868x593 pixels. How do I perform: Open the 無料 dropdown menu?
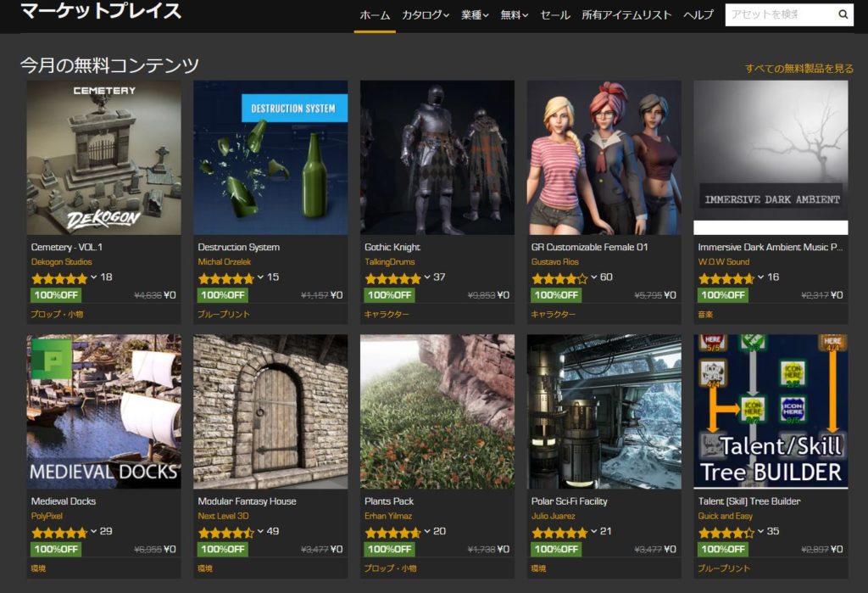pos(515,15)
